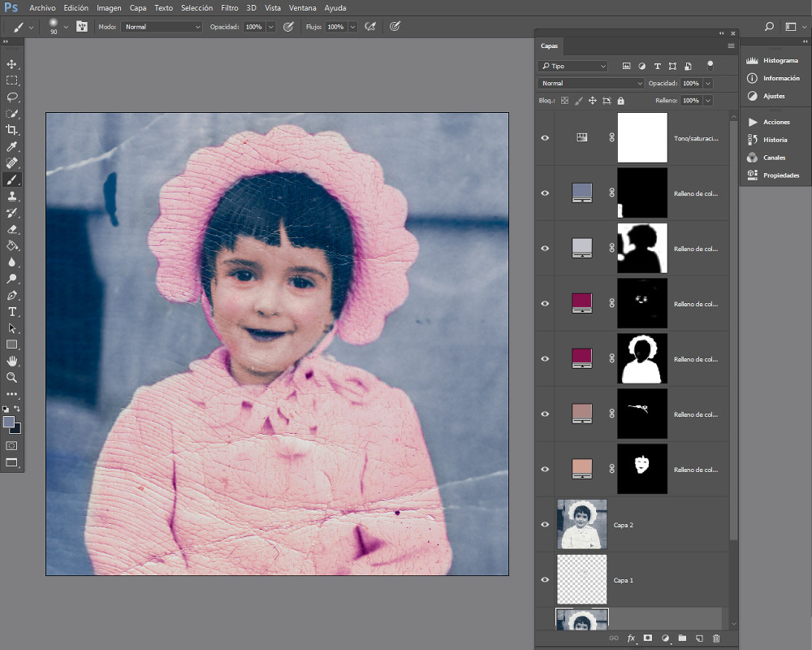Activate the Lasso tool
This screenshot has height=650, width=812.
pos(12,97)
